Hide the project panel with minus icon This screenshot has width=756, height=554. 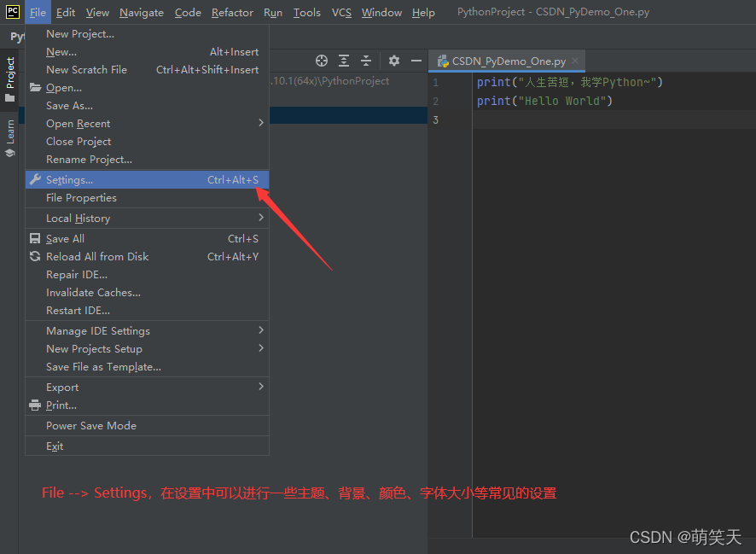tap(416, 61)
